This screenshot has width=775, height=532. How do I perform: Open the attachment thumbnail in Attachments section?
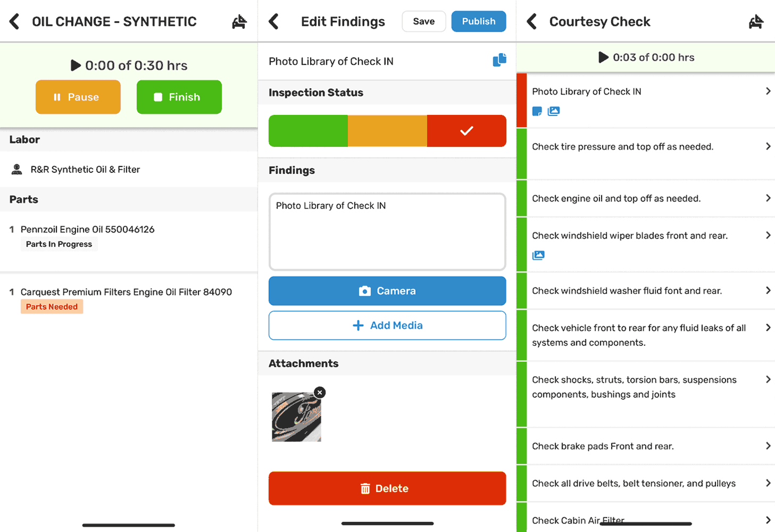[x=296, y=417]
